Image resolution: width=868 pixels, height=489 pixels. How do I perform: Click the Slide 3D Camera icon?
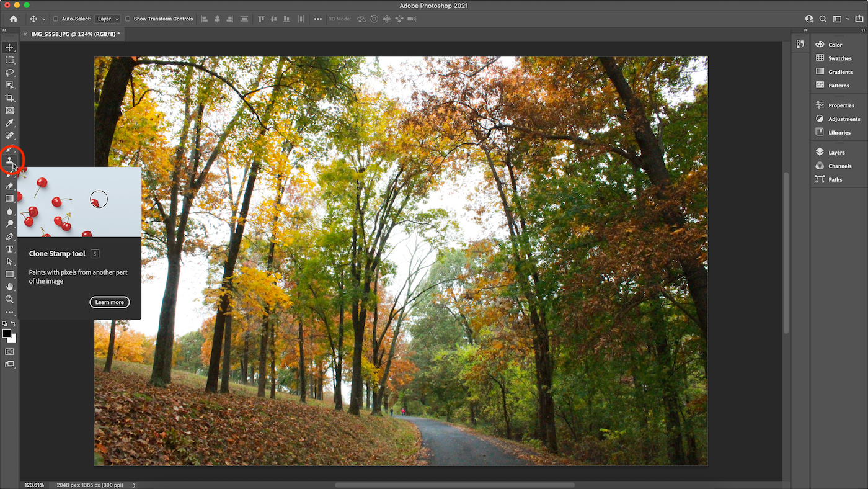coord(399,19)
